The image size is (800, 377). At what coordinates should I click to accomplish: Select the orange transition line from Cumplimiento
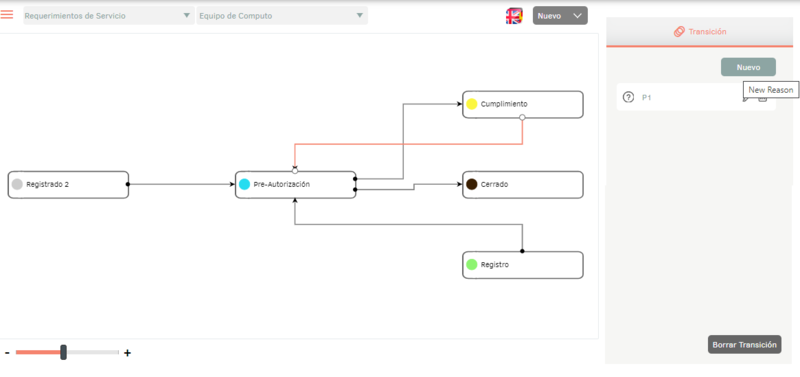point(408,144)
